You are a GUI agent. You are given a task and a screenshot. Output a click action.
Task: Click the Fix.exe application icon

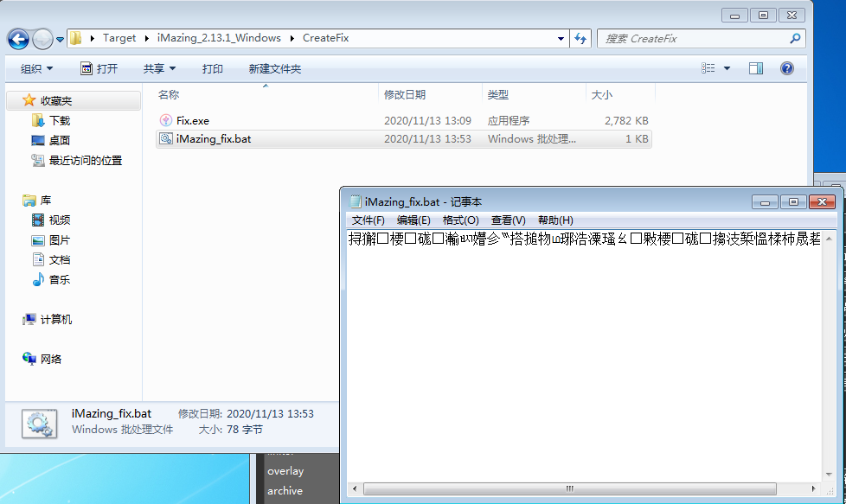tap(165, 120)
